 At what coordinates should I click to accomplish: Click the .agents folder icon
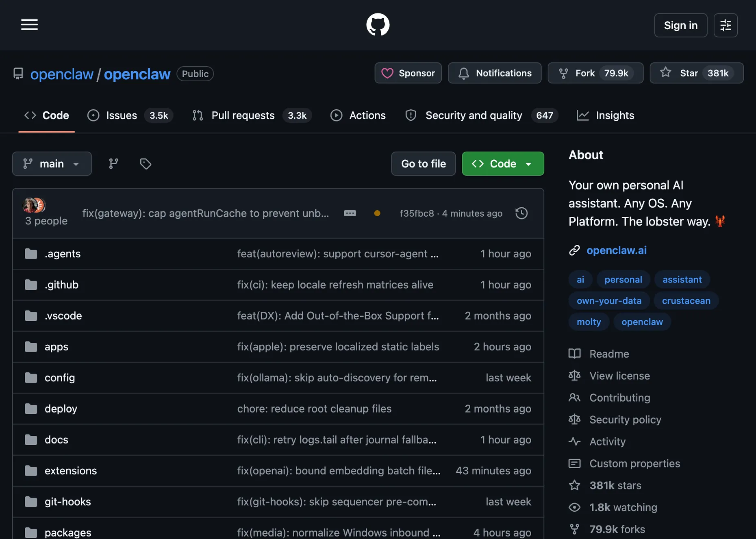pos(31,254)
